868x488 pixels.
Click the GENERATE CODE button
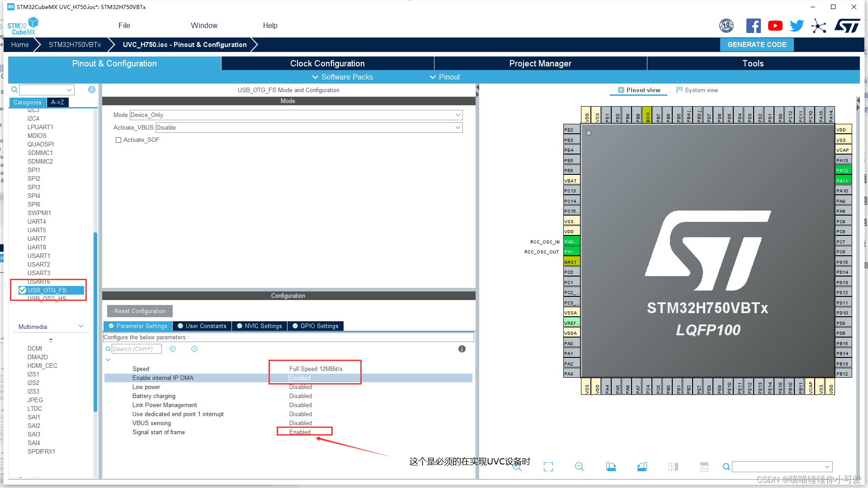757,44
